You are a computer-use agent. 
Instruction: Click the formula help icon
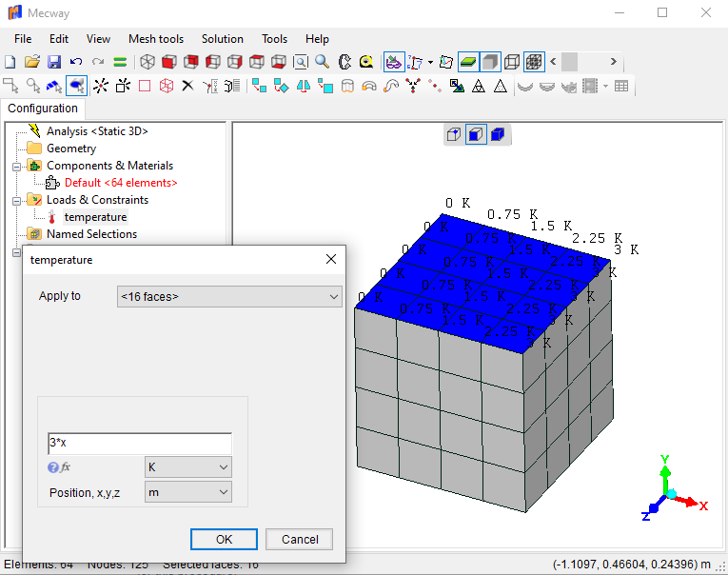(53, 467)
